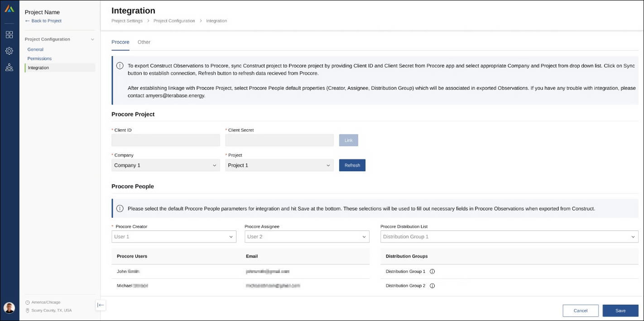Click the info icon in Procore People notice
The width and height of the screenshot is (644, 321).
(x=120, y=209)
